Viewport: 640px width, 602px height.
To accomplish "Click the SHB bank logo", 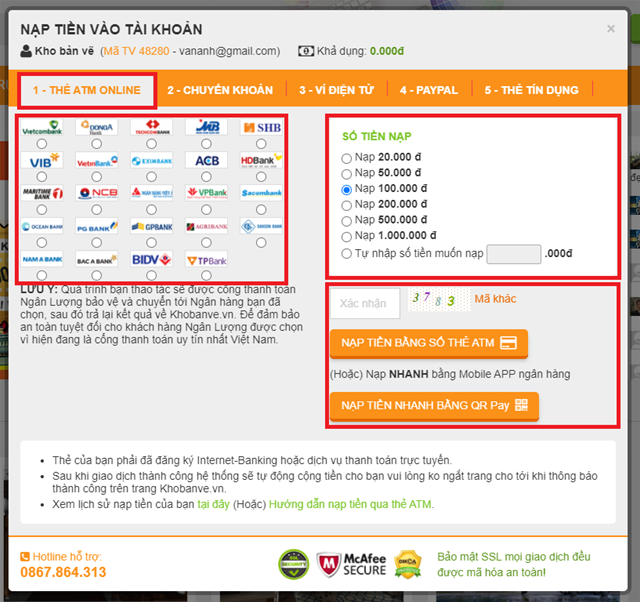I will (x=261, y=127).
